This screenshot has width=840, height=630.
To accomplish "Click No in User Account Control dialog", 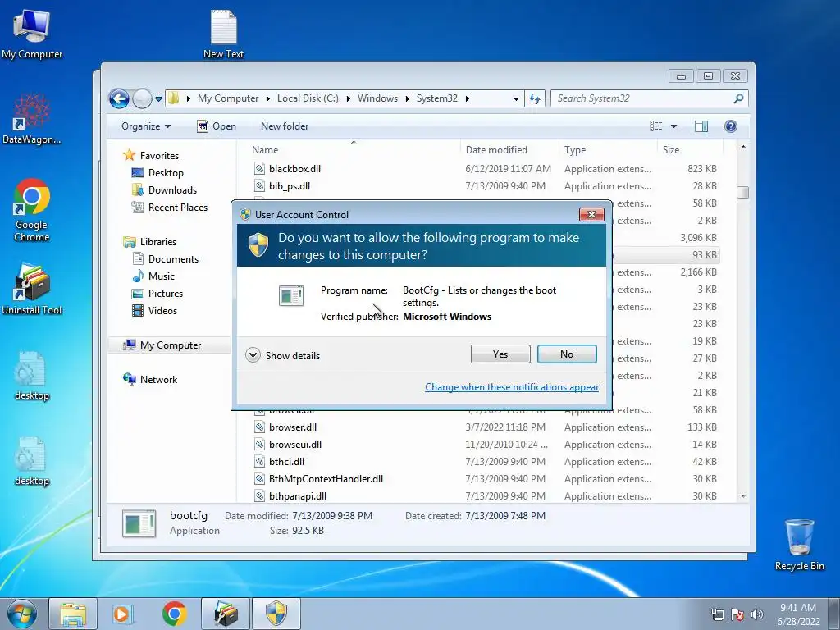I will tap(567, 354).
